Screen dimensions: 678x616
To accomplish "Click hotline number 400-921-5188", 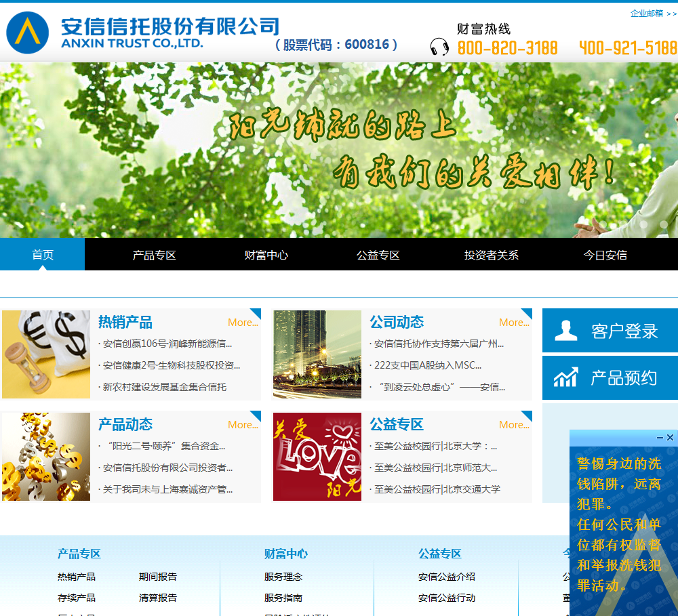I will tap(628, 48).
